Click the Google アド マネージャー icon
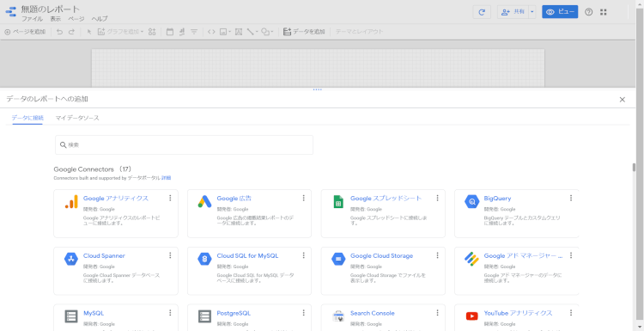The height and width of the screenshot is (331, 644). tap(472, 259)
